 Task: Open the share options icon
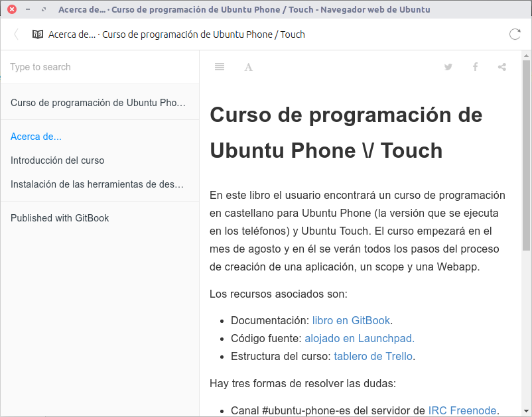tap(502, 67)
